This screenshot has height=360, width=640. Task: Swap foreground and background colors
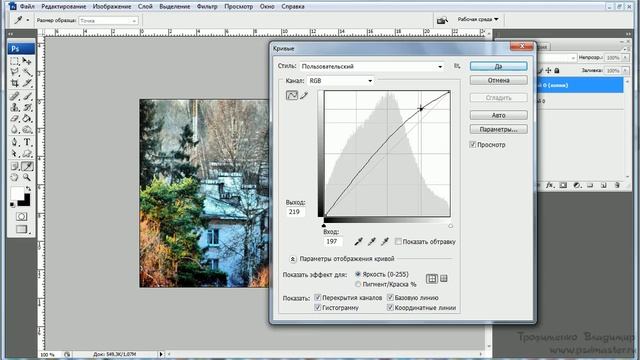(28, 189)
